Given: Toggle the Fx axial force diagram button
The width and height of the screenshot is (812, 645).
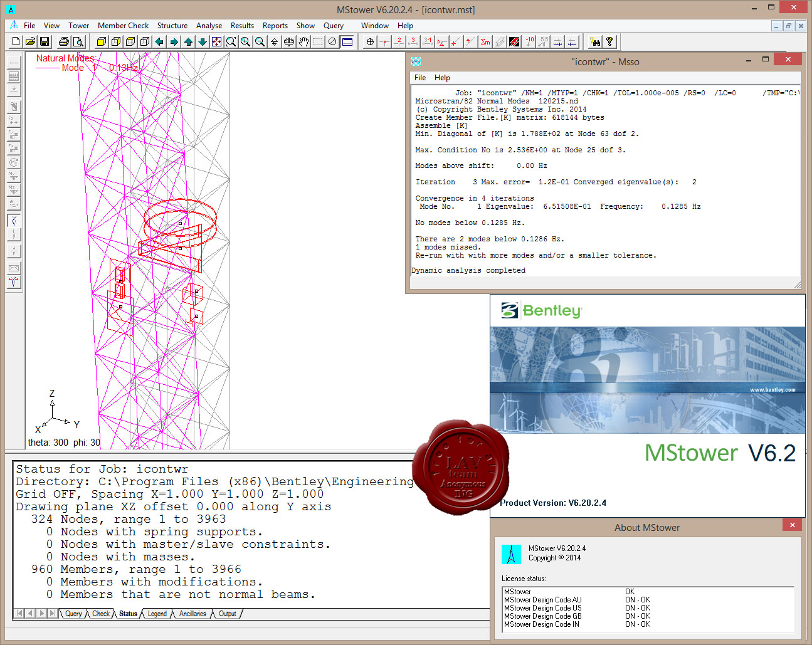Looking at the screenshot, I should [x=14, y=120].
